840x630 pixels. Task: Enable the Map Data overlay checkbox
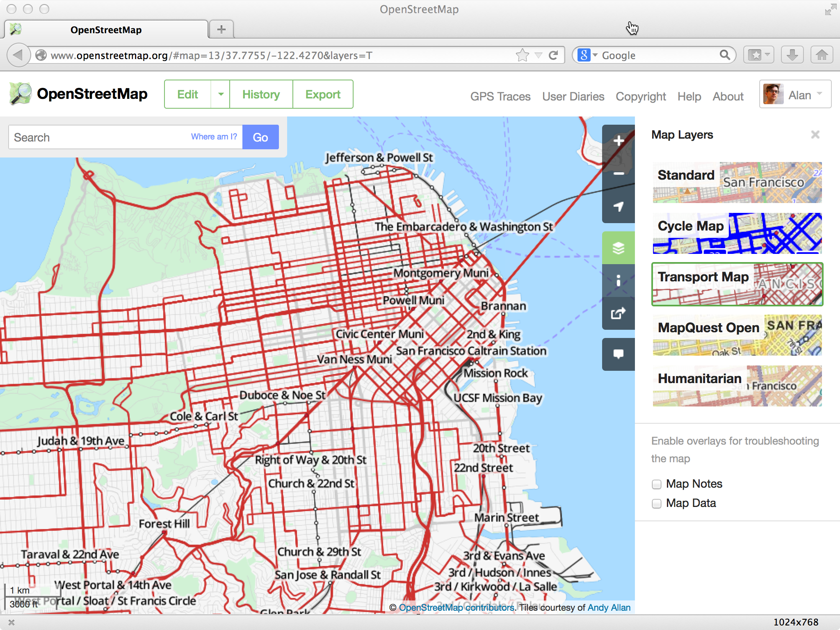657,504
